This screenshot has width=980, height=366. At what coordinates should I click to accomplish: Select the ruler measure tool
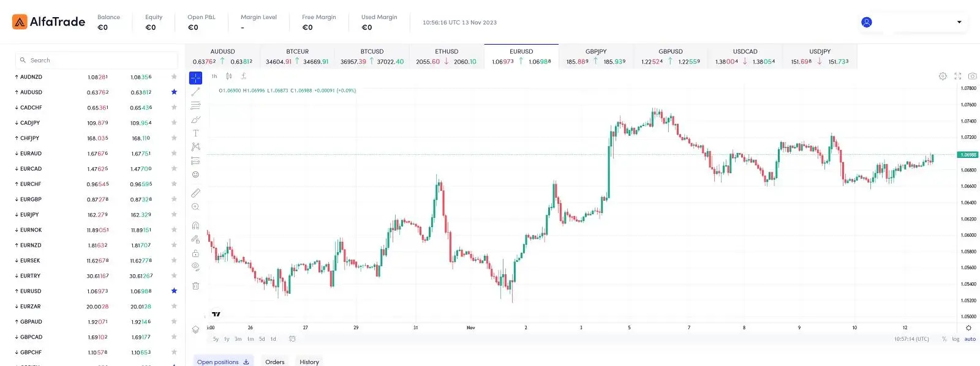pyautogui.click(x=195, y=193)
